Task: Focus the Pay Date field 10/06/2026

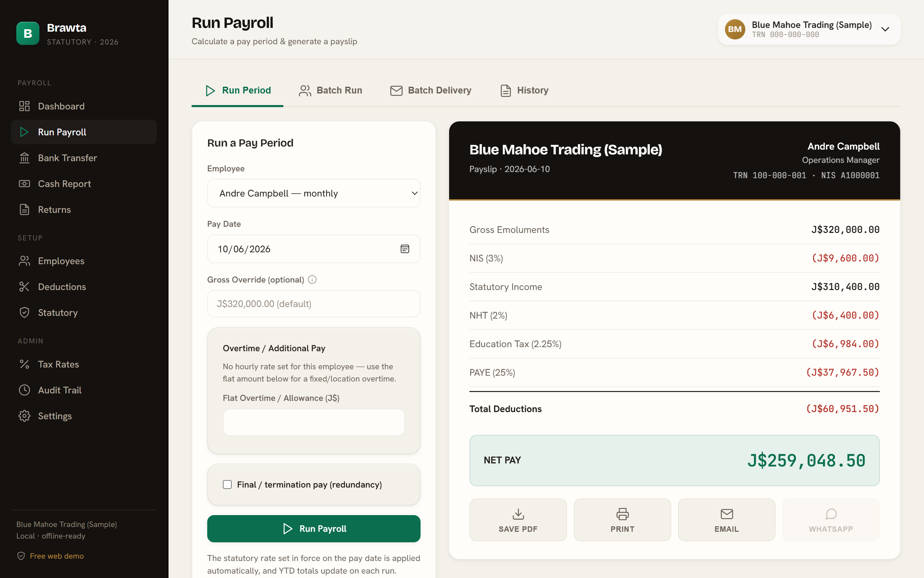Action: tap(314, 249)
